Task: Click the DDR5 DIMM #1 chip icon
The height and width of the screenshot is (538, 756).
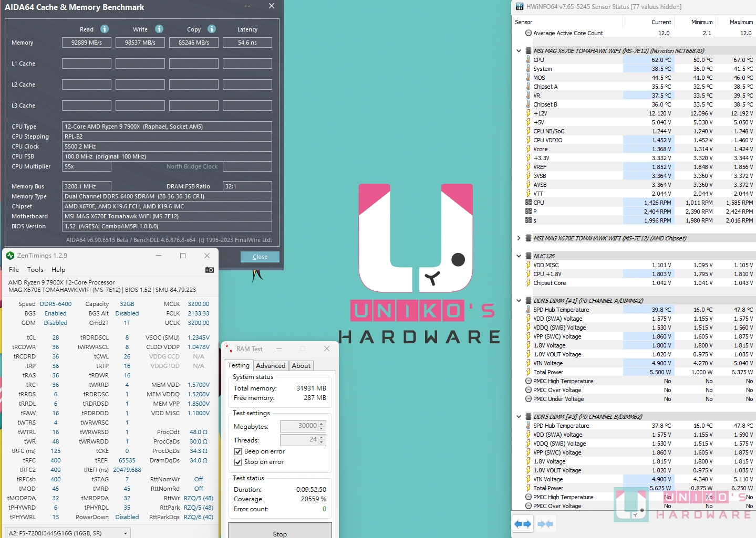Action: (x=529, y=301)
